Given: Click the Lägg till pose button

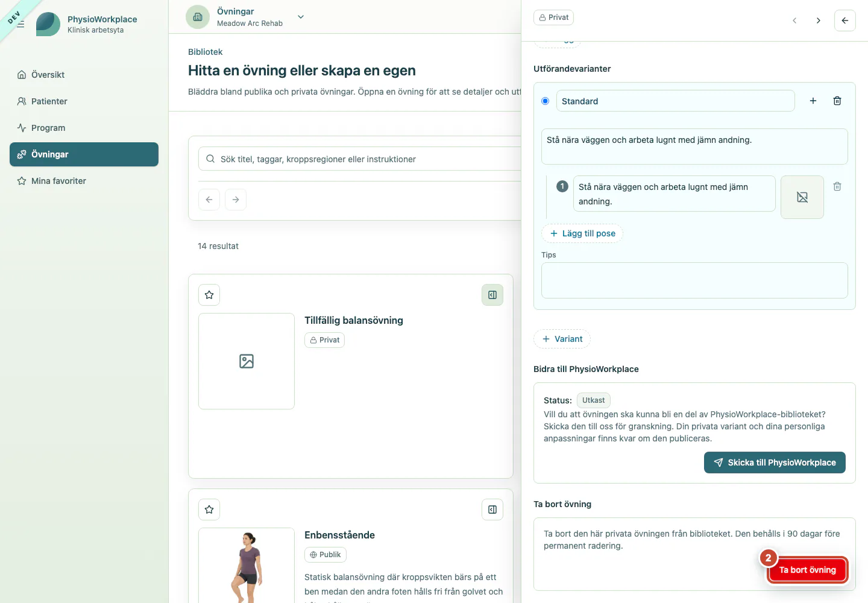Looking at the screenshot, I should tap(582, 233).
